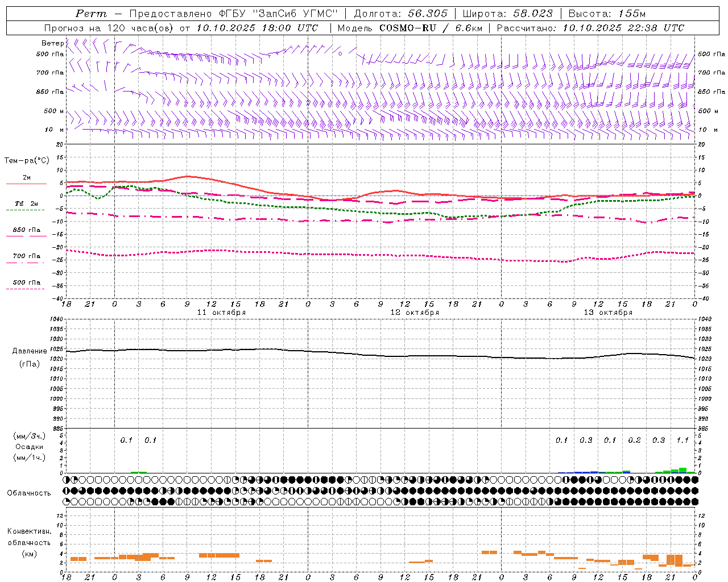728x582 pixels.
Task: Click the black pressure curve in Давление chart
Action: point(381,356)
